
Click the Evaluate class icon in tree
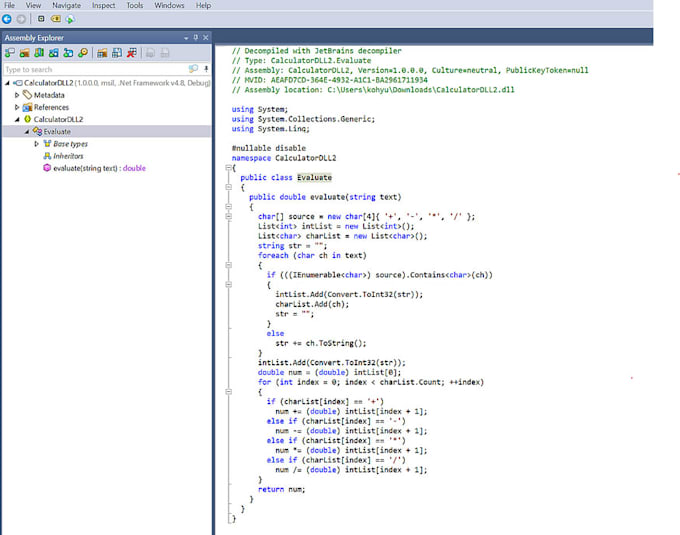37,131
